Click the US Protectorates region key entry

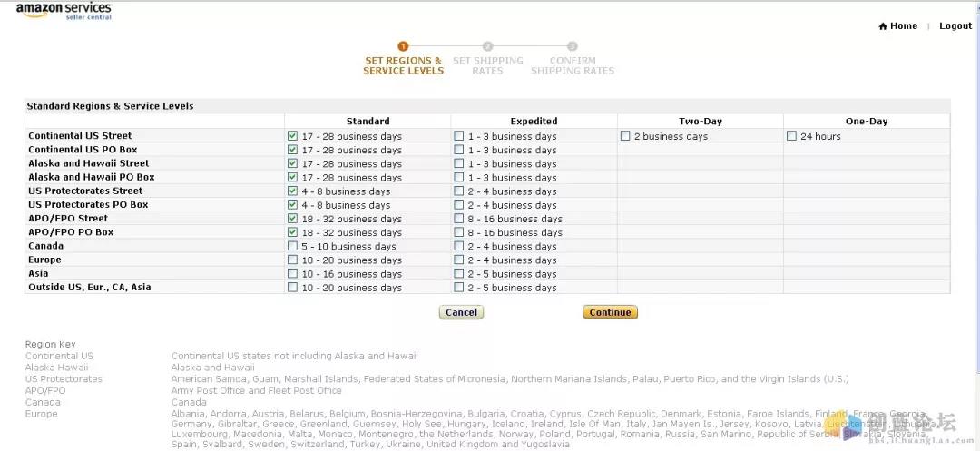click(x=64, y=379)
